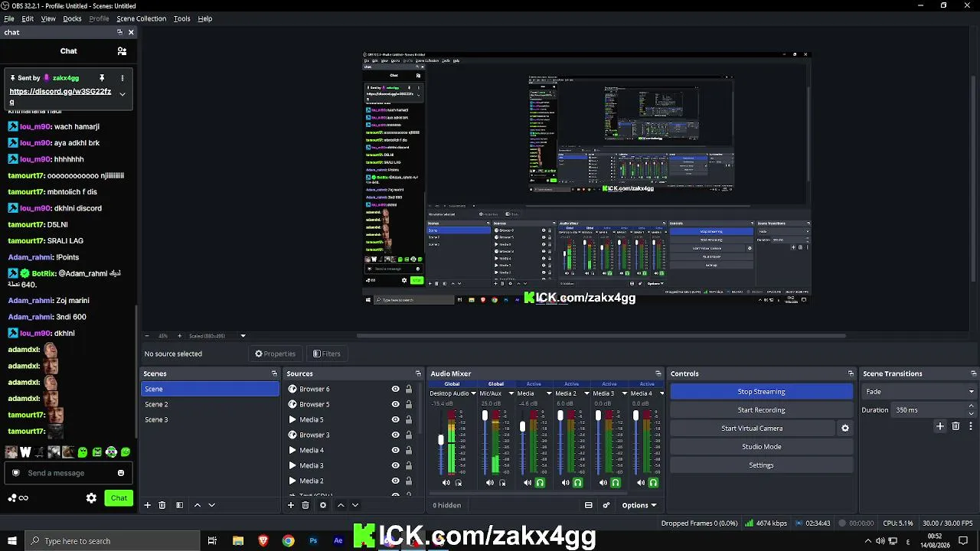980x551 pixels.
Task: Open pinned message three-dot options
Action: [122, 78]
